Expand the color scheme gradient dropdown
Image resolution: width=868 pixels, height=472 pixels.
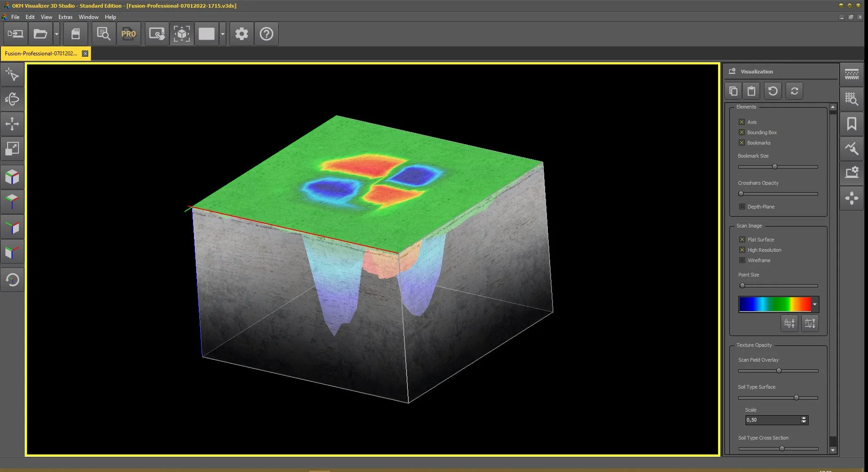coord(814,304)
